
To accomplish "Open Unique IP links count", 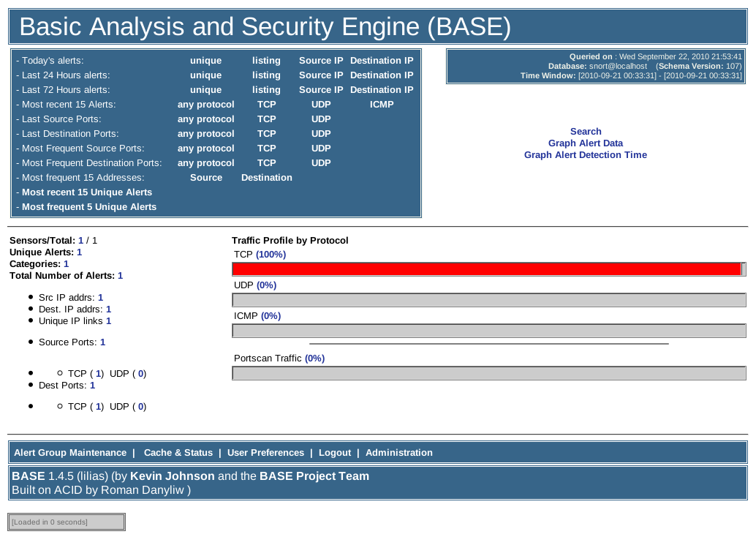I will coord(108,321).
